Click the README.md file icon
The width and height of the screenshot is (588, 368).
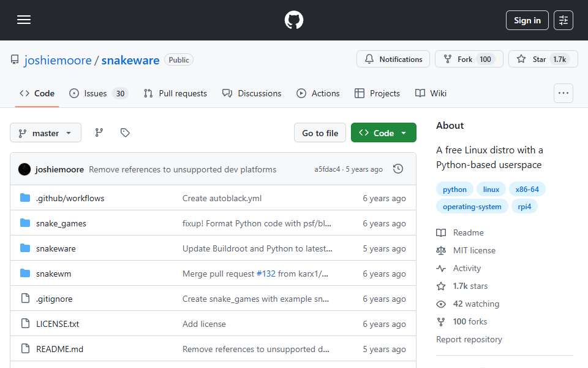pos(25,348)
